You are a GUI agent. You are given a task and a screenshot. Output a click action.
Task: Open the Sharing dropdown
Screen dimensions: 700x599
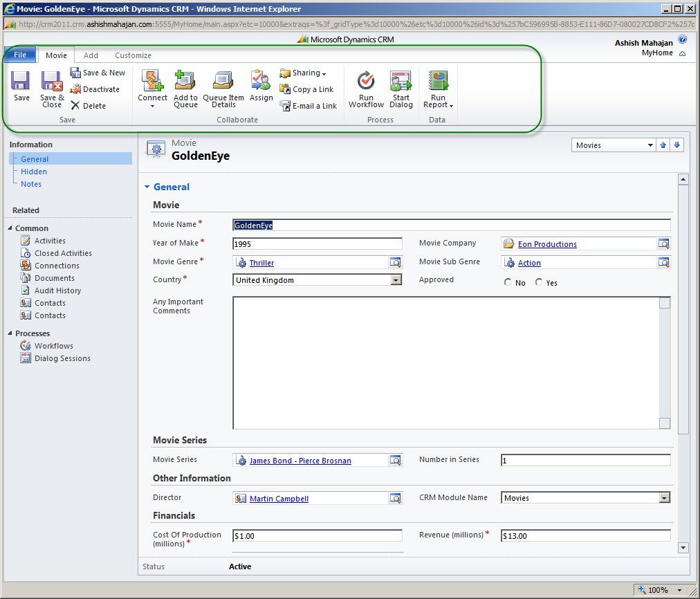click(303, 73)
